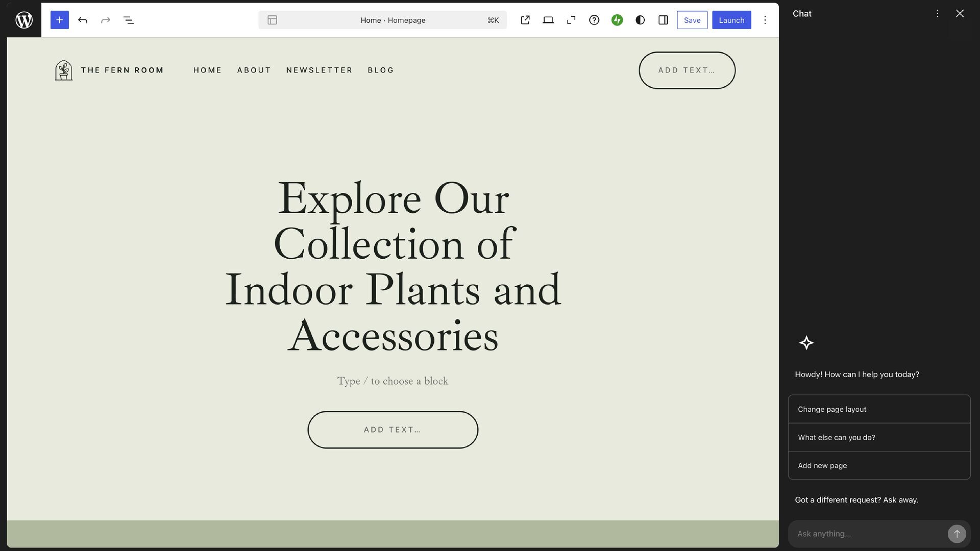Click the Save button
Screen dimensions: 980x551
tap(692, 20)
